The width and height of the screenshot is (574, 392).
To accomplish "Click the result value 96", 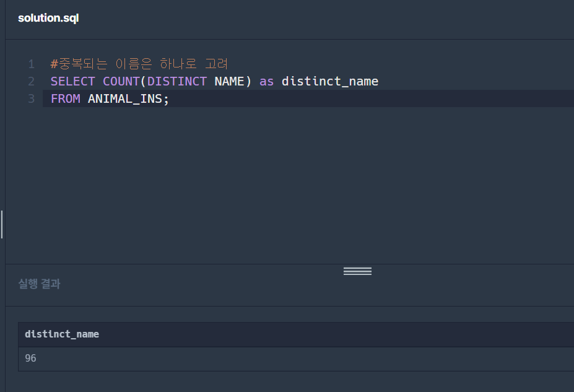I will pyautogui.click(x=30, y=358).
